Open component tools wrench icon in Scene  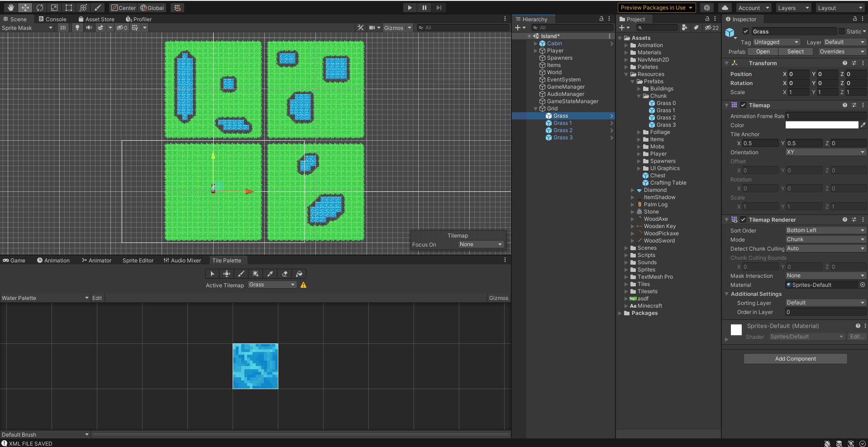tap(360, 28)
